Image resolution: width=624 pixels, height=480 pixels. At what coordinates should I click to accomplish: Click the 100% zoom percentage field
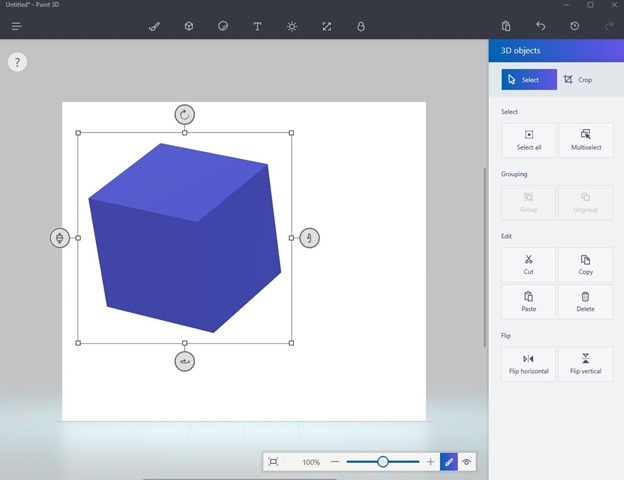point(311,462)
